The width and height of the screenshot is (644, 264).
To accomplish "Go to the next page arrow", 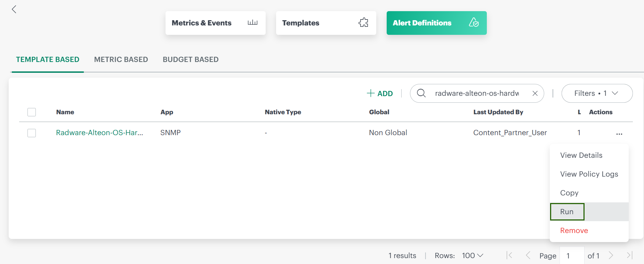I will coord(611,255).
